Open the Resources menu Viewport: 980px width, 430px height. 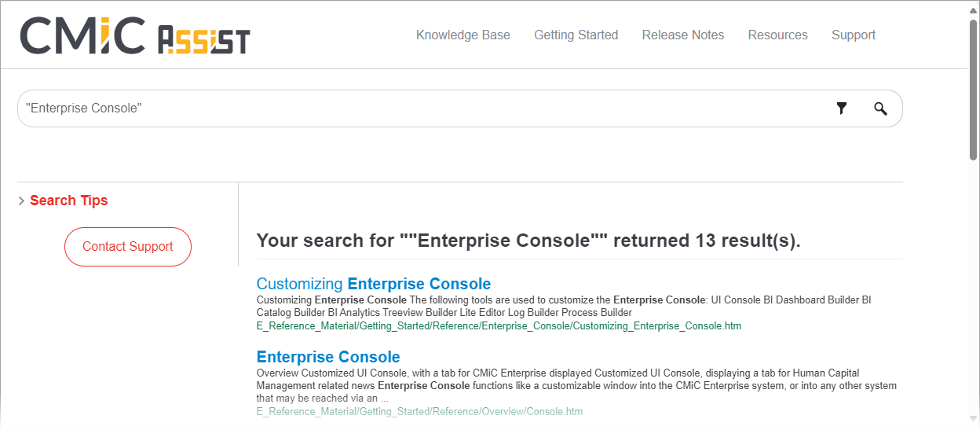777,35
